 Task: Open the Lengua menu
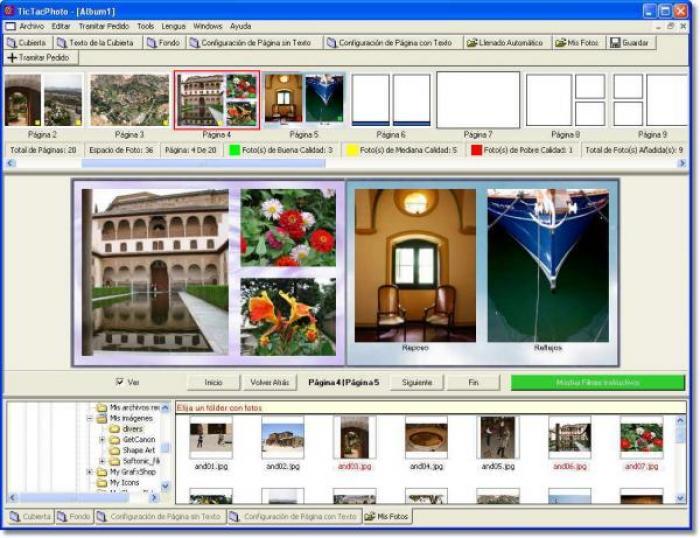pyautogui.click(x=173, y=26)
